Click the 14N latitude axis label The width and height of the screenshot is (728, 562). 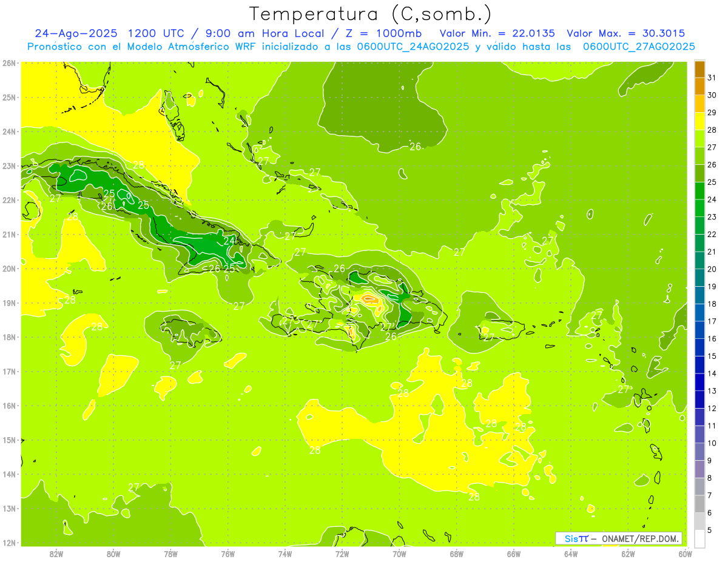[9, 473]
